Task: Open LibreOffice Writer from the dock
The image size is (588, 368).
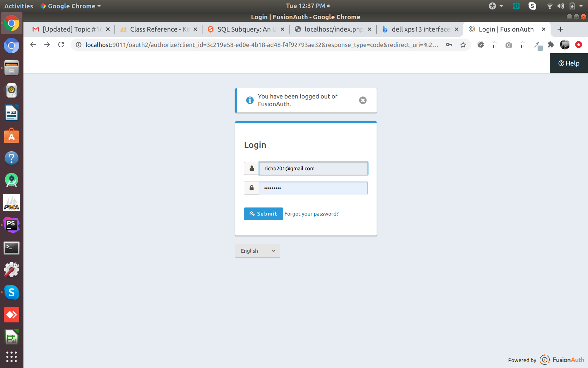Action: point(12,113)
